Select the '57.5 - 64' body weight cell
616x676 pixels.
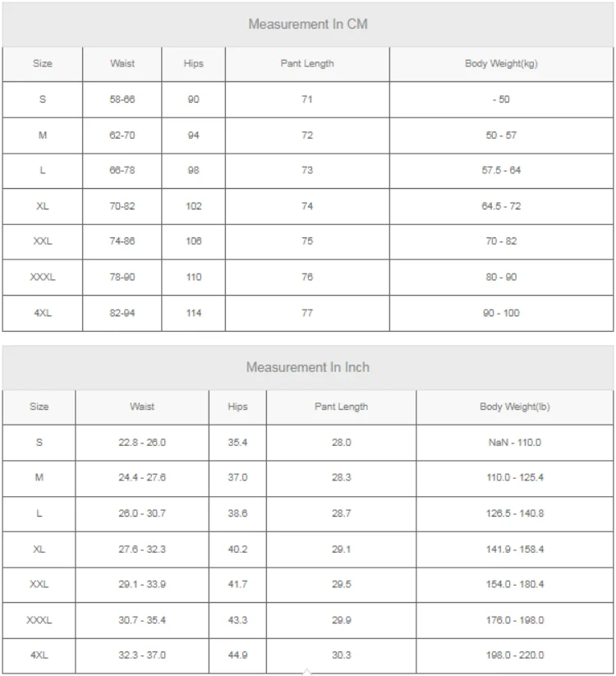tap(501, 170)
